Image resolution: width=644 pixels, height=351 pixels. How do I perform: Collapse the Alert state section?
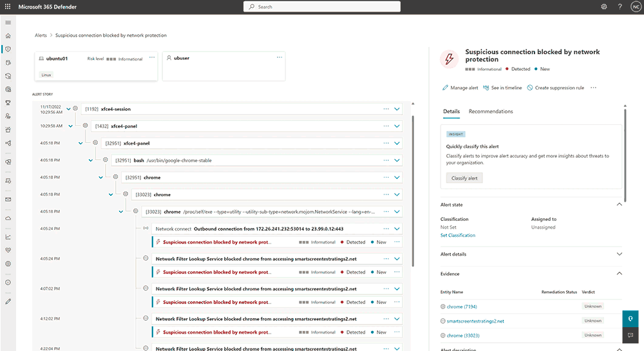point(619,204)
